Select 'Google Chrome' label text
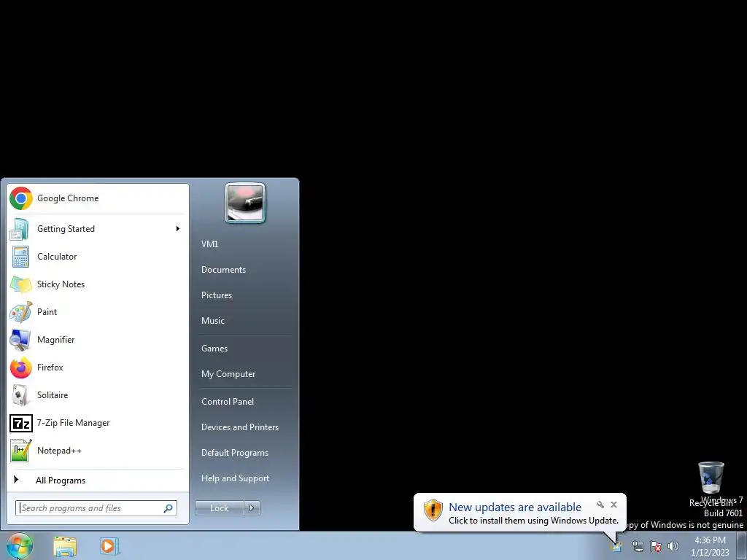Screen dimensions: 747x560 pyautogui.click(x=68, y=198)
